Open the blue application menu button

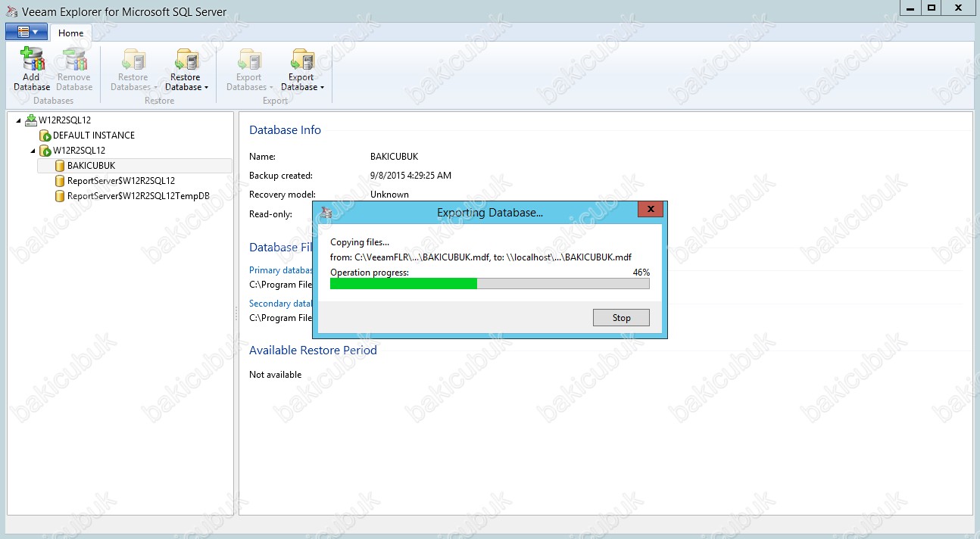click(x=27, y=32)
